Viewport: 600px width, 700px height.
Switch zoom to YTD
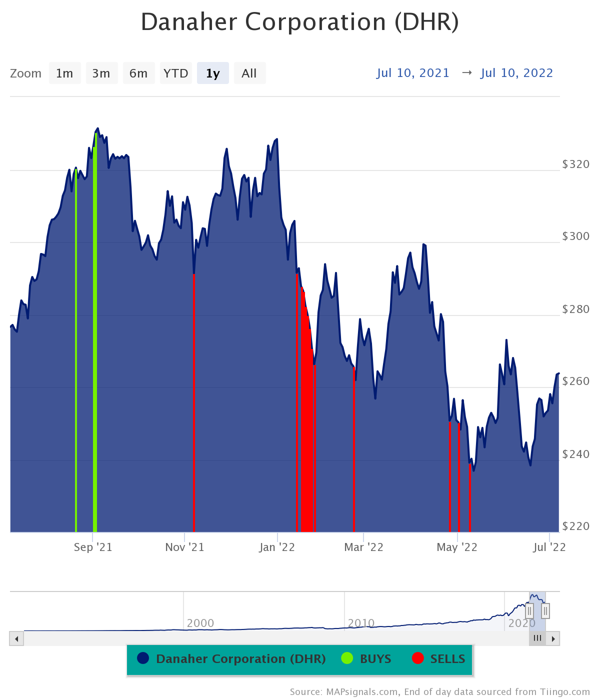pyautogui.click(x=175, y=73)
